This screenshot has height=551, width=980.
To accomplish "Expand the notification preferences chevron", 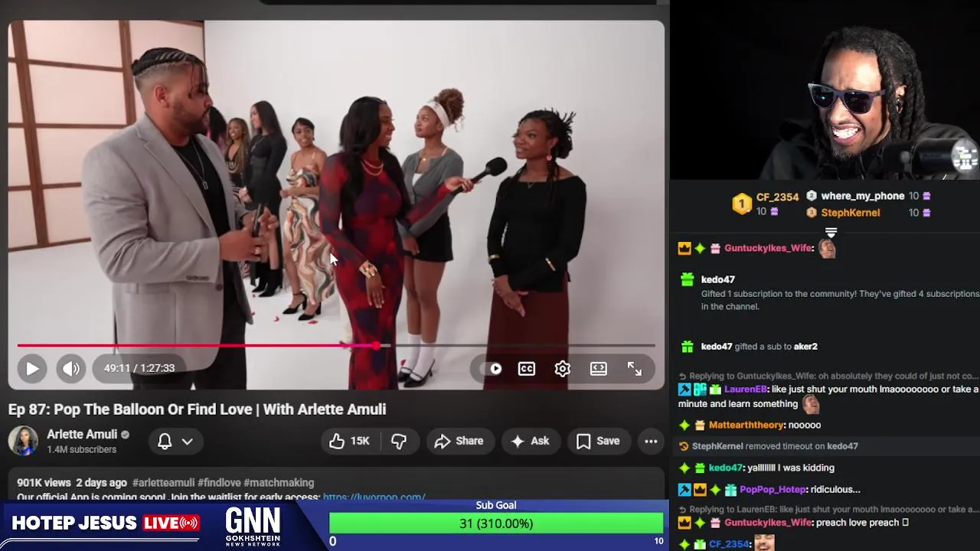I will click(x=187, y=441).
